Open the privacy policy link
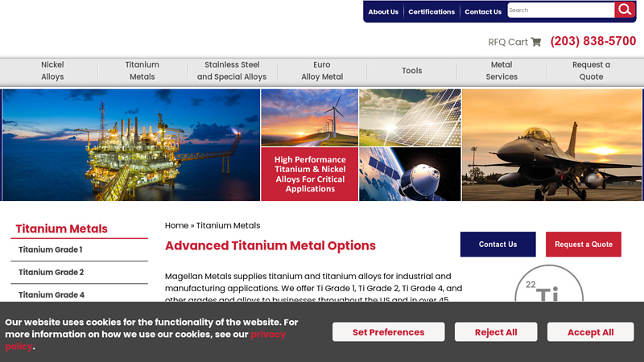This screenshot has height=362, width=644. (268, 334)
